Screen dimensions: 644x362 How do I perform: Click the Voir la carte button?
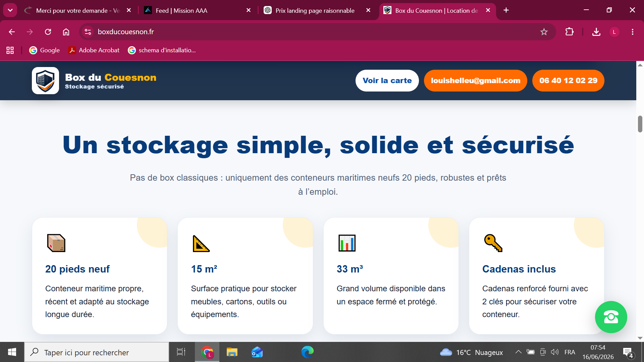(387, 80)
